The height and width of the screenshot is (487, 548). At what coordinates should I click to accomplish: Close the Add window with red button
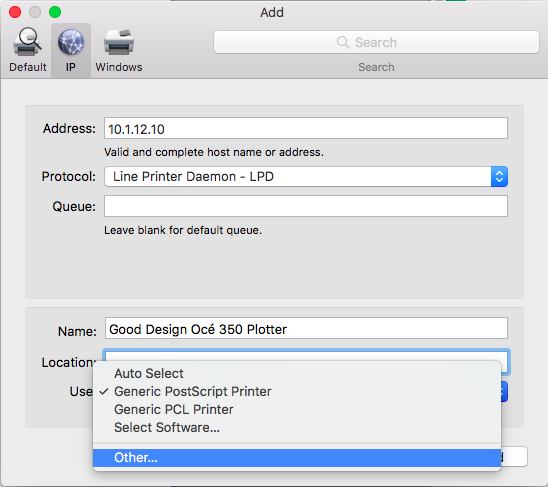15,12
